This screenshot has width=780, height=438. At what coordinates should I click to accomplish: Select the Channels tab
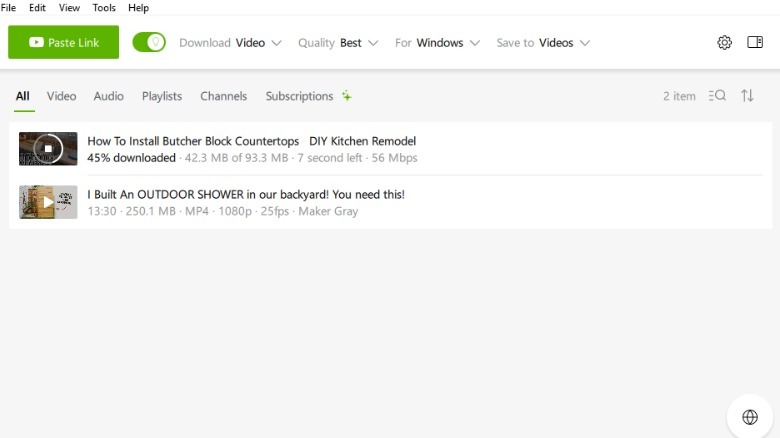[x=224, y=96]
